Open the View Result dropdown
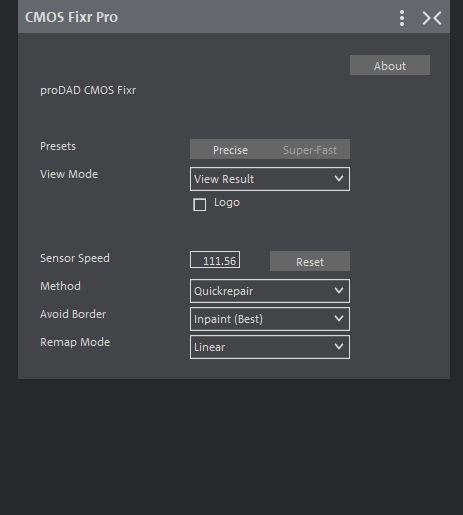This screenshot has height=515, width=463. click(270, 179)
